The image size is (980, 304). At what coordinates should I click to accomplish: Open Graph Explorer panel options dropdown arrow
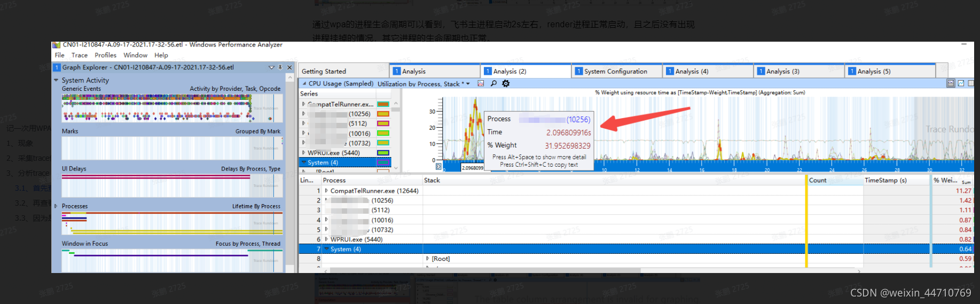pos(271,67)
